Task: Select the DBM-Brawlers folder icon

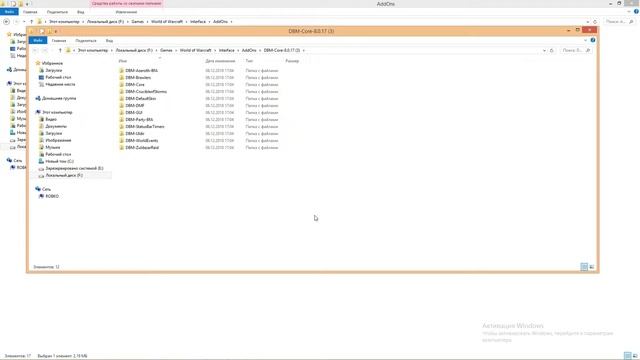Action: tap(122, 78)
